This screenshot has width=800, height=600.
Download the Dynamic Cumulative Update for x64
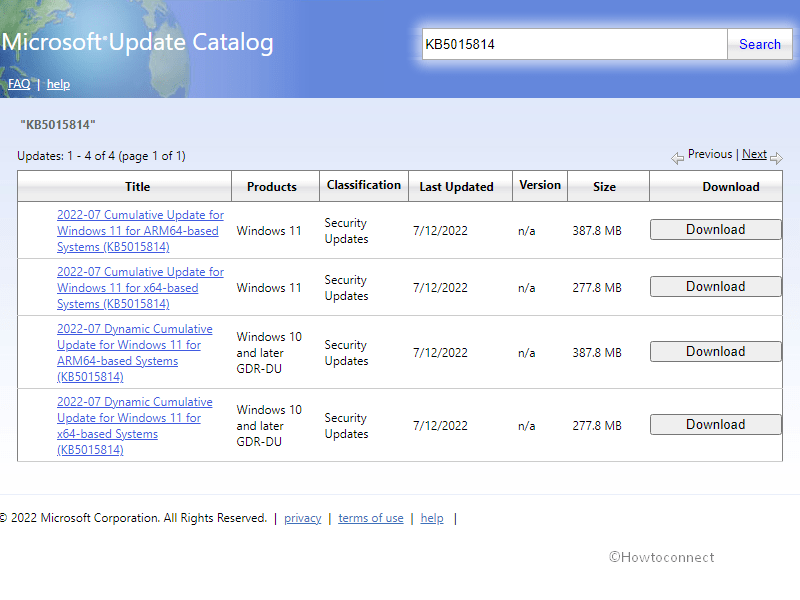[715, 424]
